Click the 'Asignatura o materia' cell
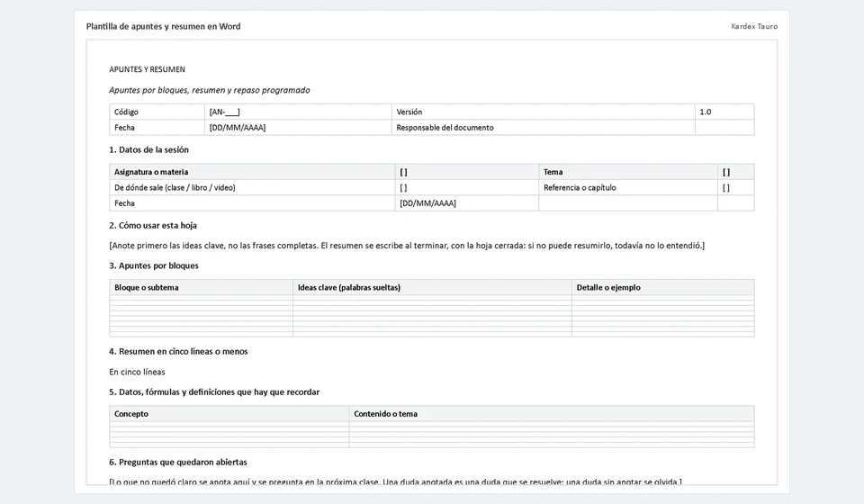This screenshot has height=504, width=864. click(252, 172)
